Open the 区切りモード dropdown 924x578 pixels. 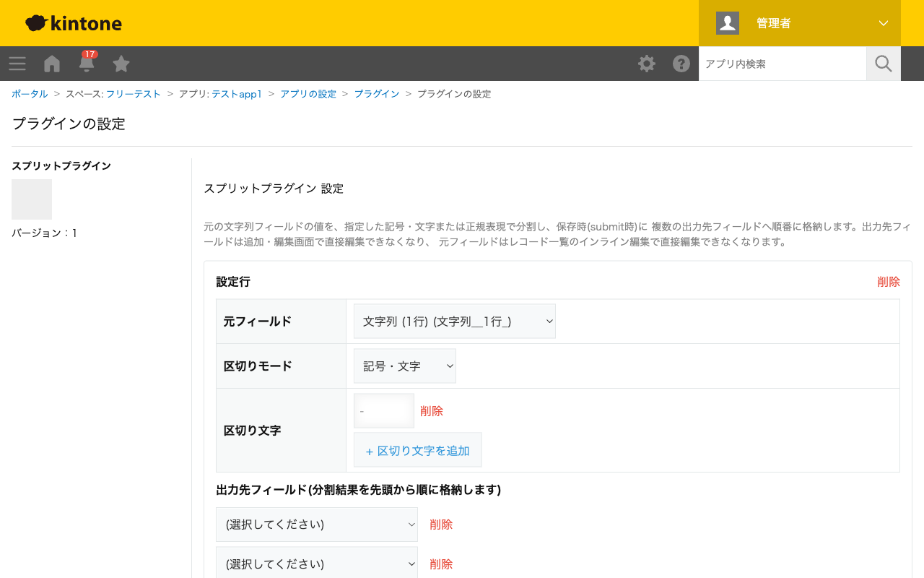pyautogui.click(x=405, y=366)
